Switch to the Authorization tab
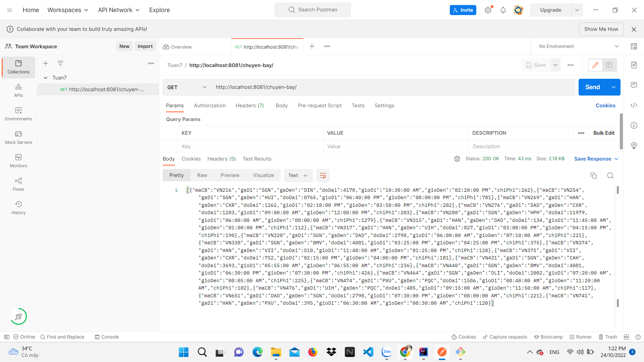The height and width of the screenshot is (362, 644). (210, 106)
